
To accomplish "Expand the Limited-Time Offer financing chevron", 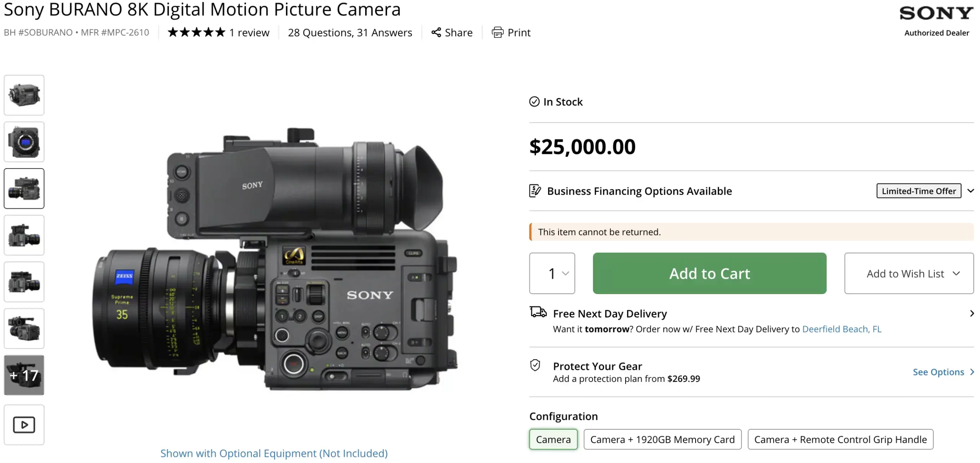I will pyautogui.click(x=970, y=191).
